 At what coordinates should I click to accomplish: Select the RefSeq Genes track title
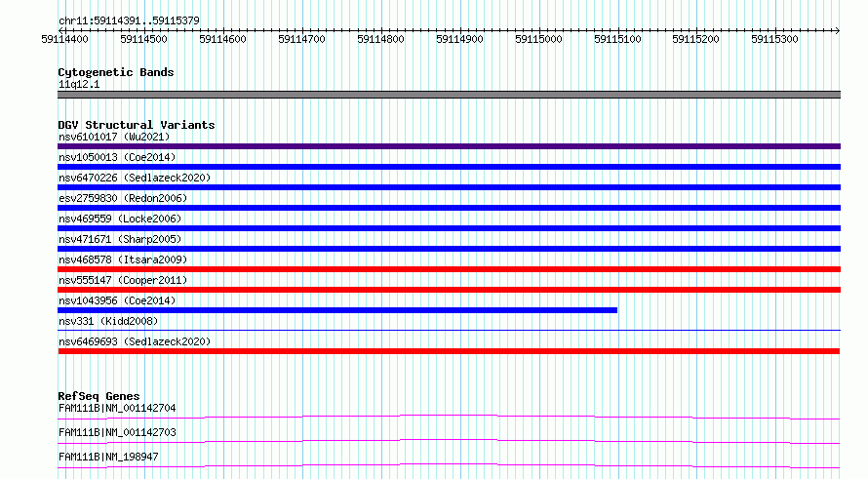coord(99,396)
